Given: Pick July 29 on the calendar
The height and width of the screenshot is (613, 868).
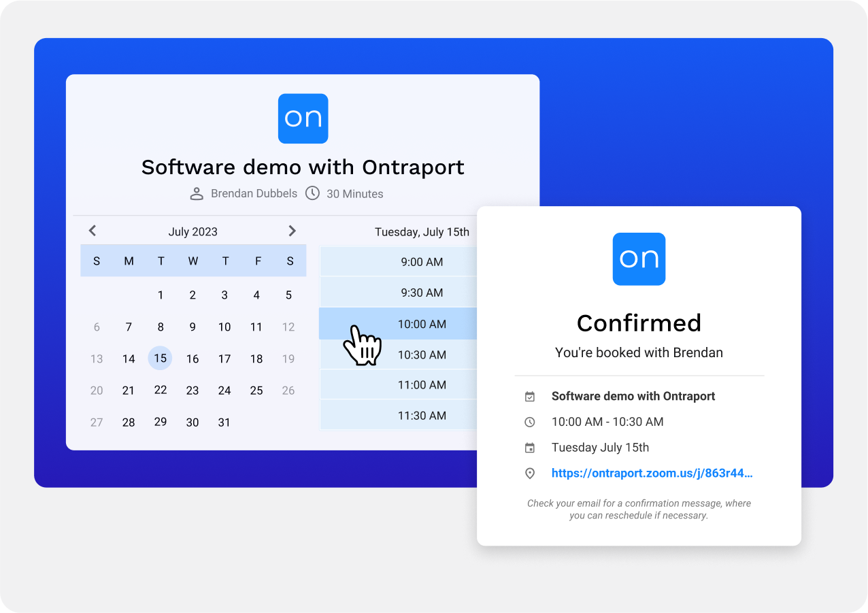Looking at the screenshot, I should click(161, 422).
